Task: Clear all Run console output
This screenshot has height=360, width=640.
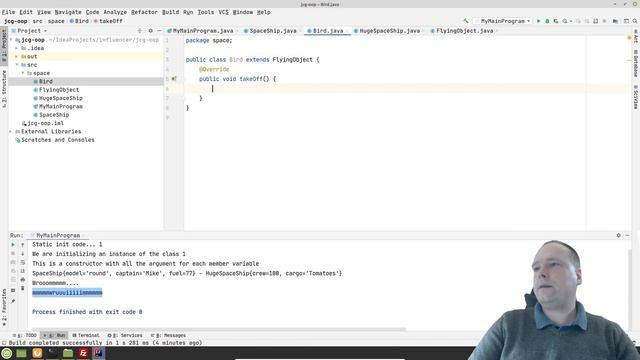Action: (x=22, y=288)
